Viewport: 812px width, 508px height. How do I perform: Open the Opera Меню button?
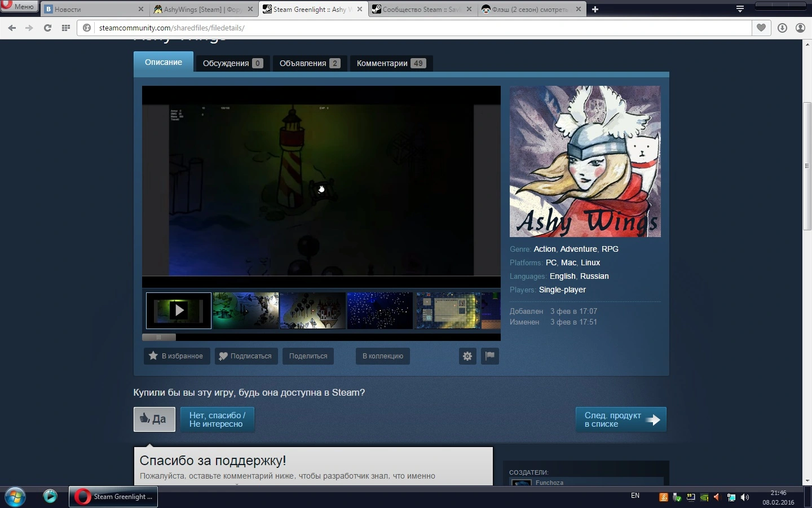click(19, 6)
